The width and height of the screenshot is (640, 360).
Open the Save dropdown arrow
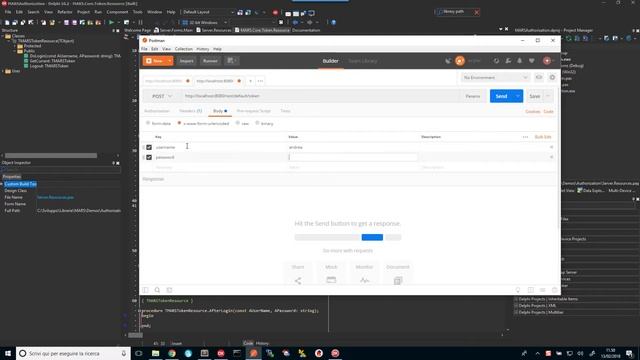548,96
